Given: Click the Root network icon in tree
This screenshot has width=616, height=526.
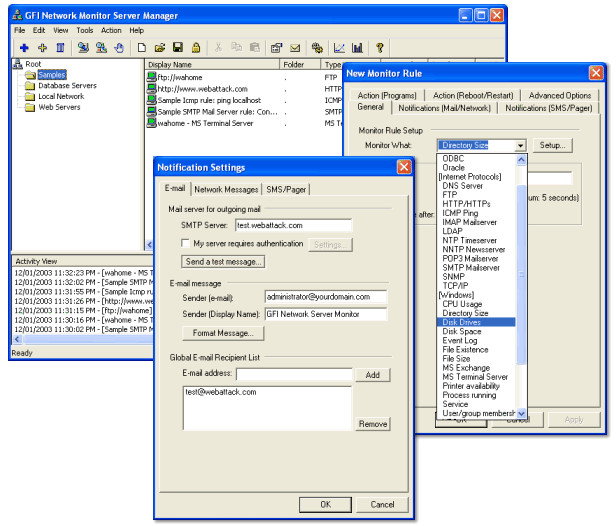Looking at the screenshot, I should 18,64.
